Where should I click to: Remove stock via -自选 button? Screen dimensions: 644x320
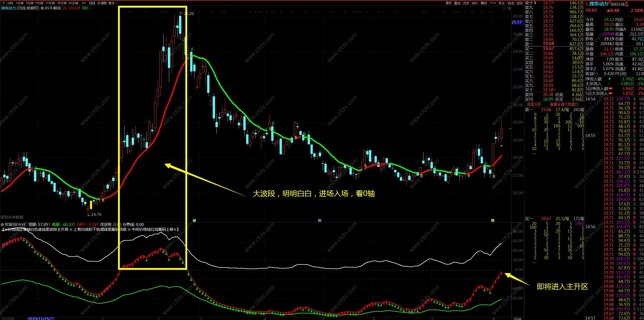(x=510, y=3)
